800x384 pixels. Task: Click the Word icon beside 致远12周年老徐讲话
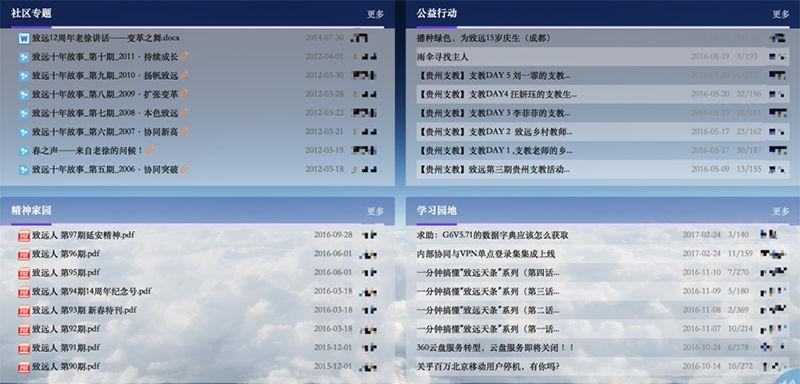[24, 38]
